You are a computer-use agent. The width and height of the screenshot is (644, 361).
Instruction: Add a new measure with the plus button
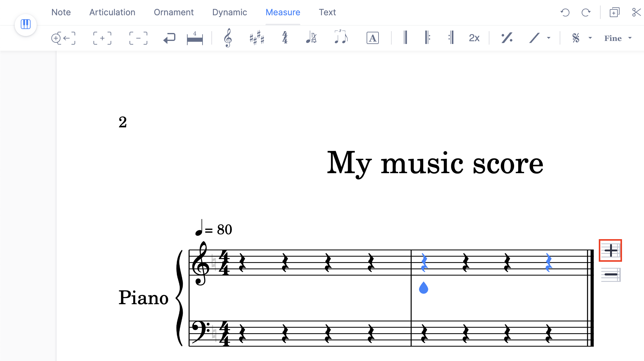point(610,250)
